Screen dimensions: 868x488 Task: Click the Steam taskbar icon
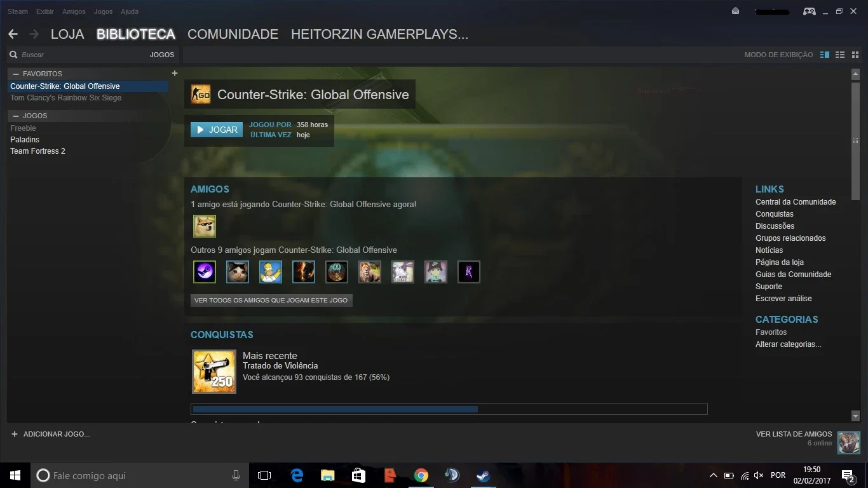tap(483, 475)
